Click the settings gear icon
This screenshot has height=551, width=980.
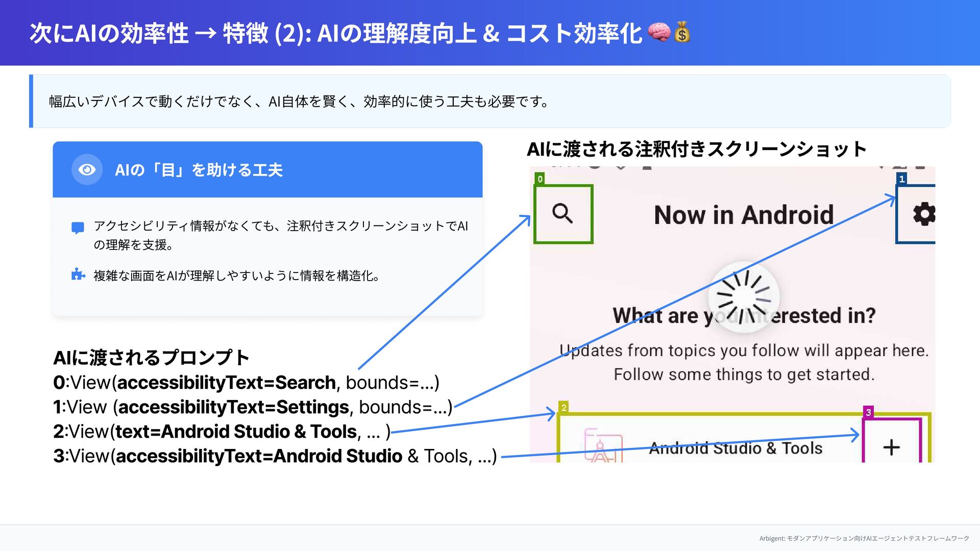tap(923, 214)
